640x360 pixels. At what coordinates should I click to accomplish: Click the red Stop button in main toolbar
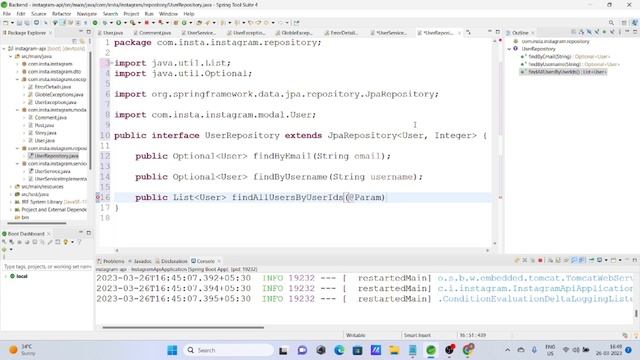point(147,23)
